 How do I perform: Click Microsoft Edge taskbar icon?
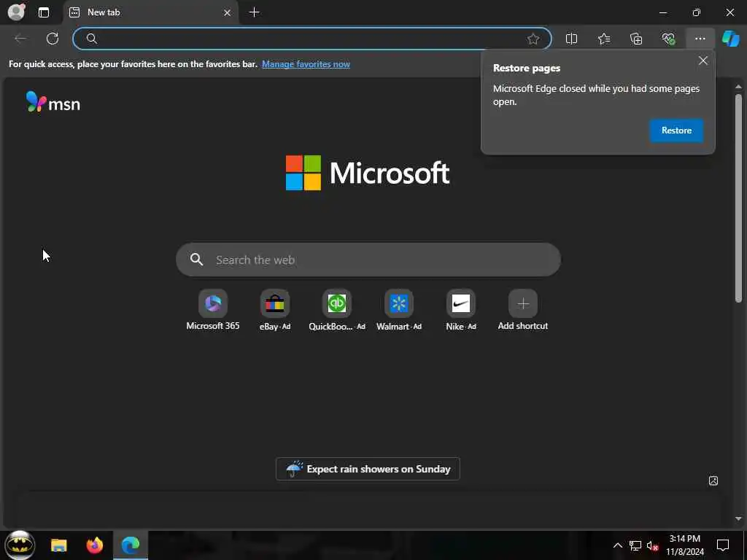tap(131, 545)
